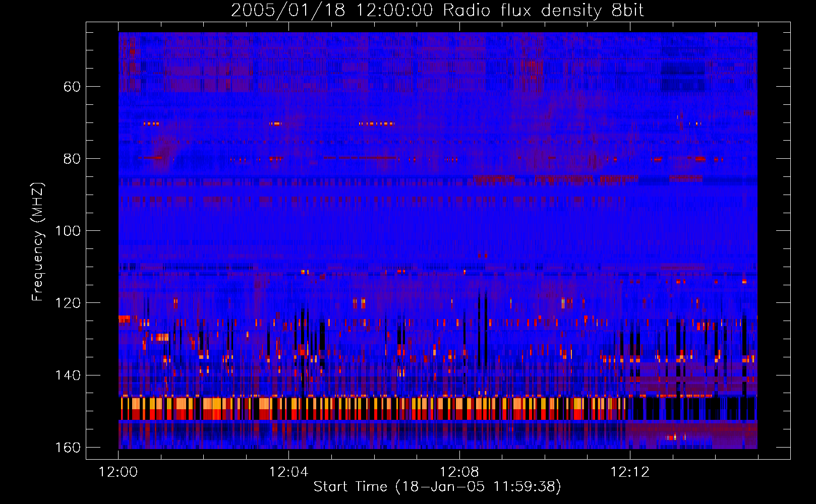Viewport: 816px width, 504px height.
Task: Click the 12:00 time tick label
Action: tap(118, 472)
